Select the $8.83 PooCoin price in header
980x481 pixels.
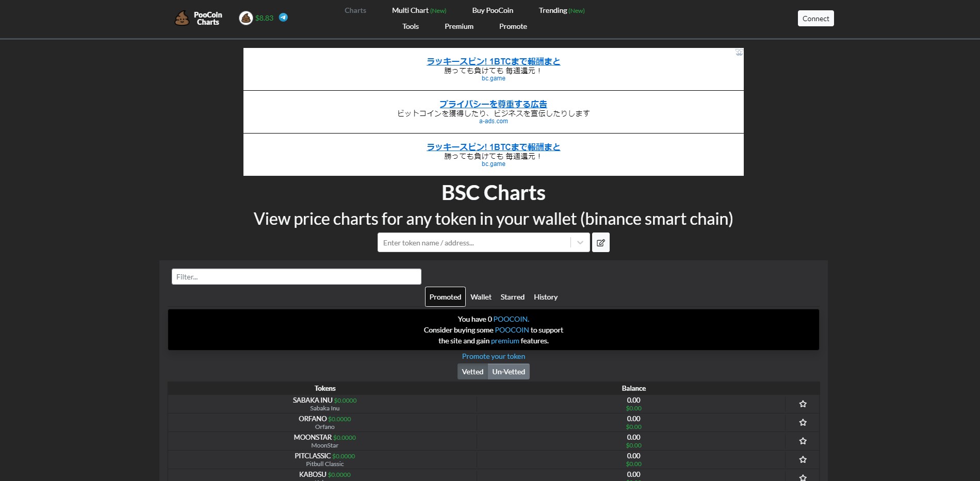264,18
